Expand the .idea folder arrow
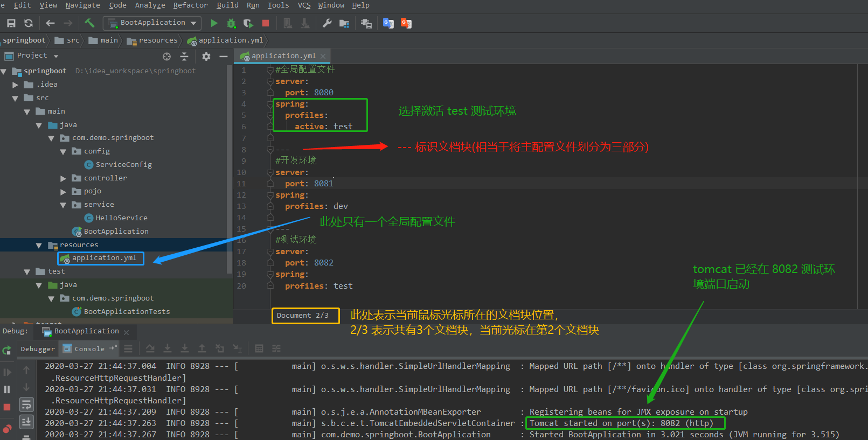The height and width of the screenshot is (440, 868). [15, 85]
